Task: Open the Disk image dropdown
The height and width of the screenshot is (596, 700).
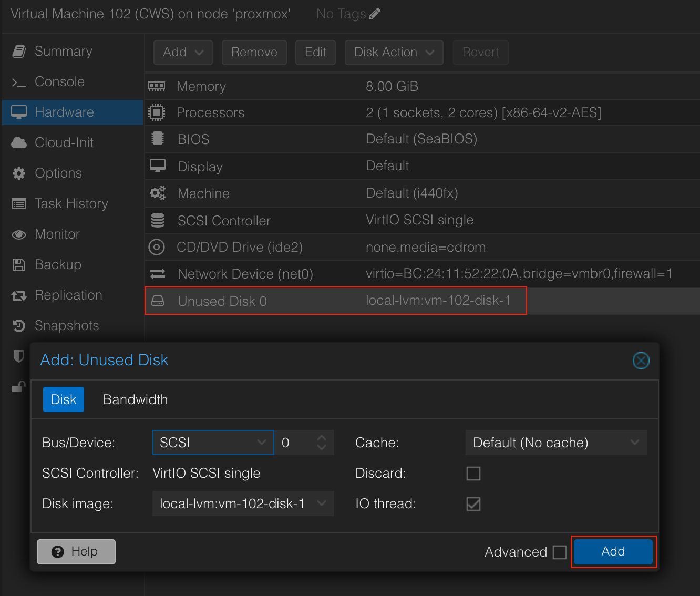Action: click(x=243, y=503)
